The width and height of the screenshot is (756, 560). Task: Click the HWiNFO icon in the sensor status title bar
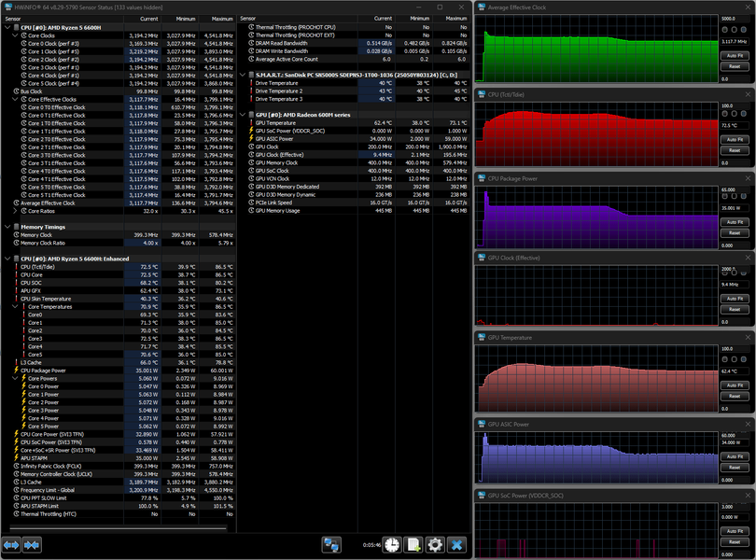(x=7, y=7)
